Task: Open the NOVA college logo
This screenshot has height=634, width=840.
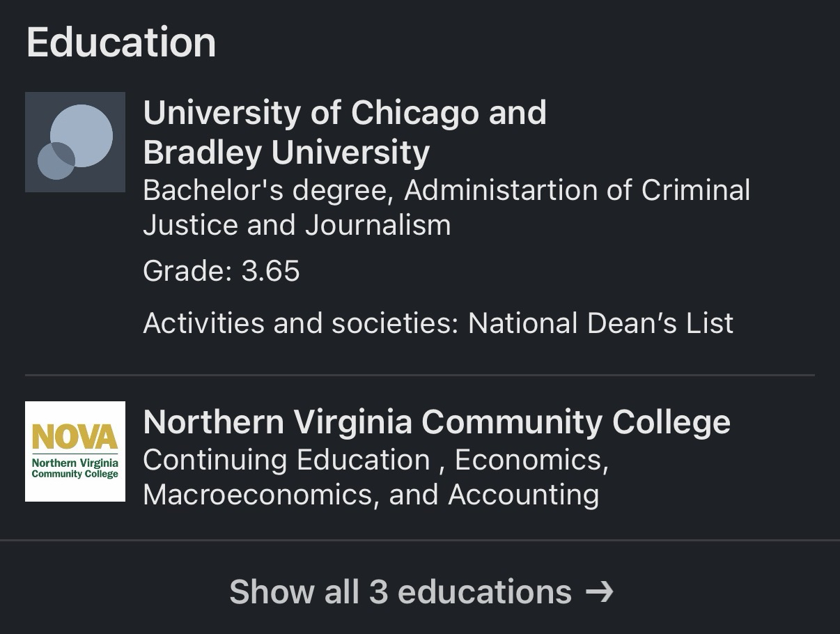Action: pyautogui.click(x=75, y=451)
